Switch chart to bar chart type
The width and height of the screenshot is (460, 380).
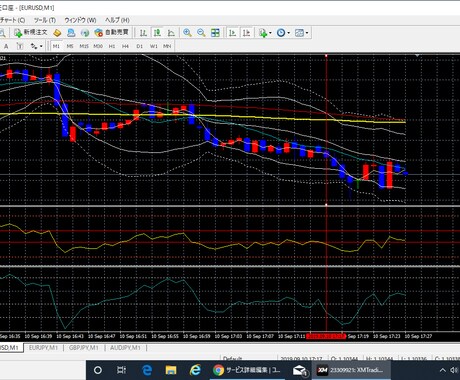(x=143, y=33)
